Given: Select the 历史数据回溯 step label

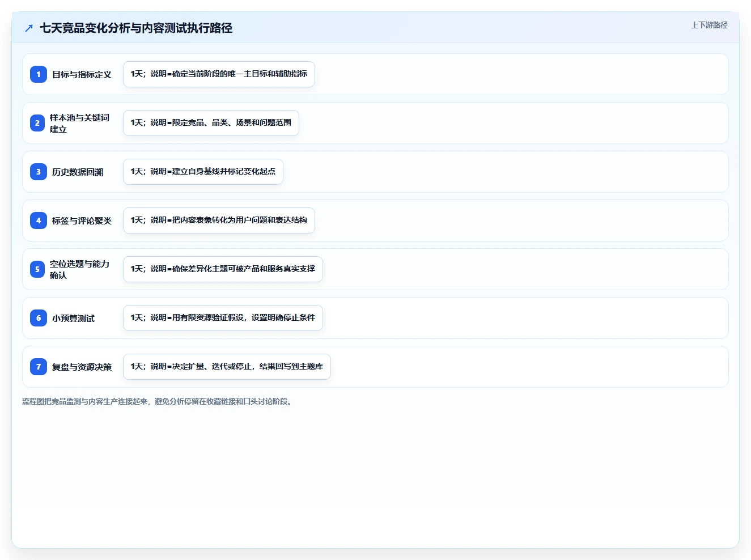Looking at the screenshot, I should (78, 172).
